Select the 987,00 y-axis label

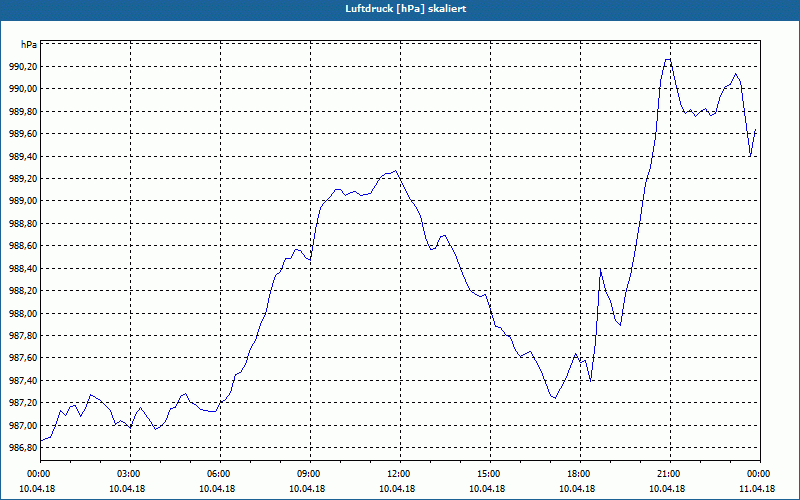pos(23,426)
